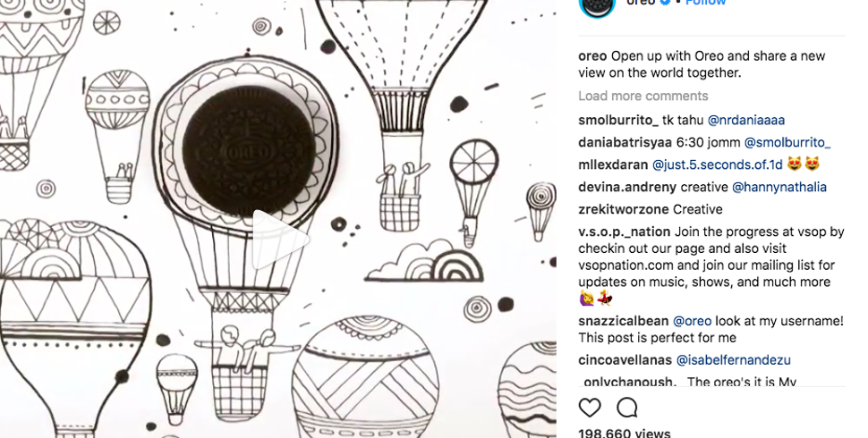Open smolburrito_ commenter profile
This screenshot has height=438, width=868.
click(x=618, y=120)
